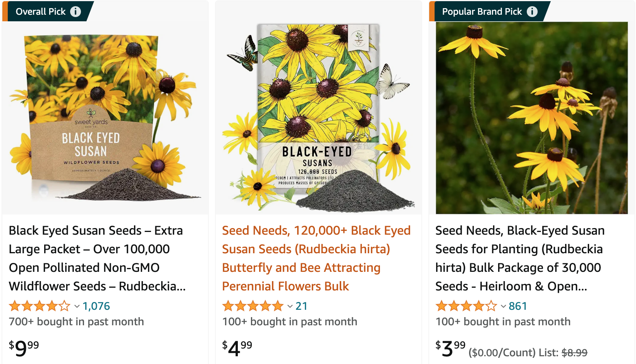Viewport: 636px width, 364px height.
Task: Click the Overall Pick product title
Action: click(x=96, y=258)
